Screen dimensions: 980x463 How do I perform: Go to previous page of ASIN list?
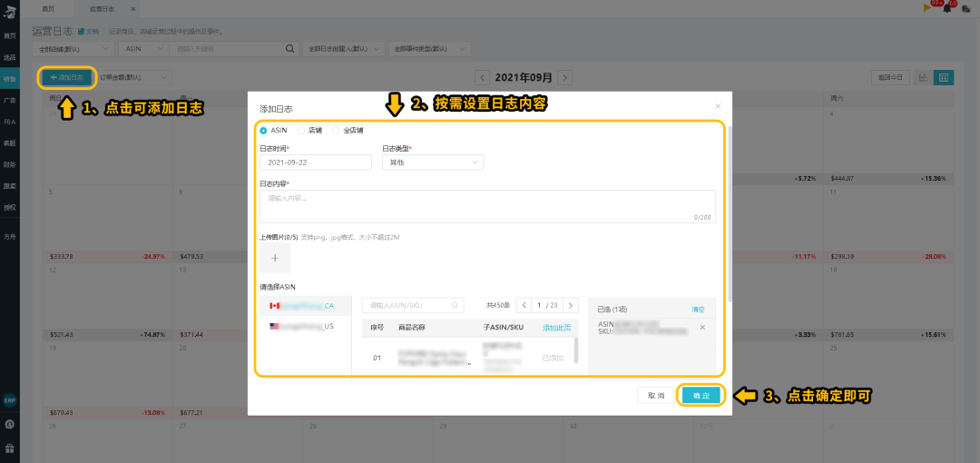pos(524,305)
